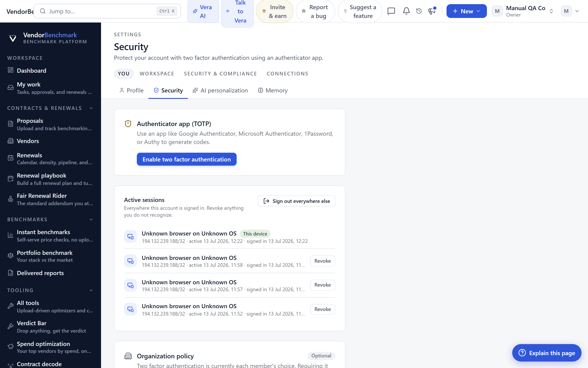The image size is (588, 368).
Task: Click the Invite & earn button
Action: click(x=274, y=11)
